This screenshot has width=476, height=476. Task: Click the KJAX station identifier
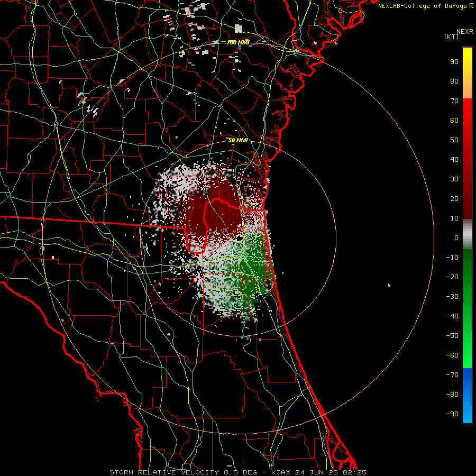[x=281, y=472]
